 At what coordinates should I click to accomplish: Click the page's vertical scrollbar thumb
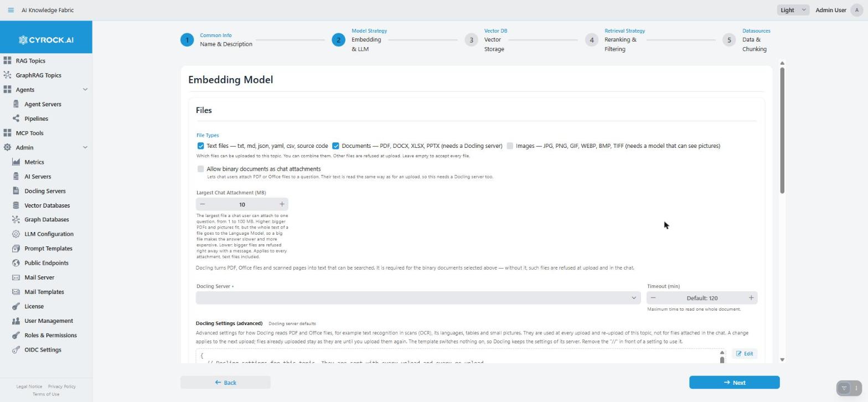[782, 130]
